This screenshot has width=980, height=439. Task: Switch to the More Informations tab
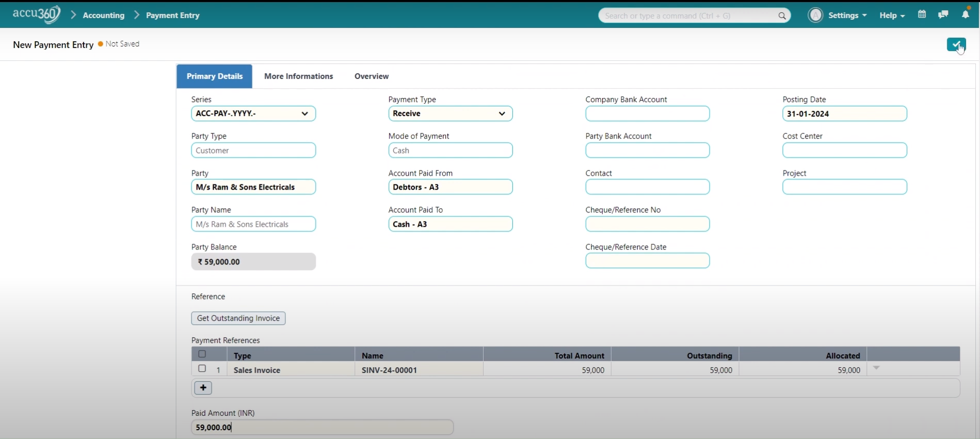coord(299,76)
